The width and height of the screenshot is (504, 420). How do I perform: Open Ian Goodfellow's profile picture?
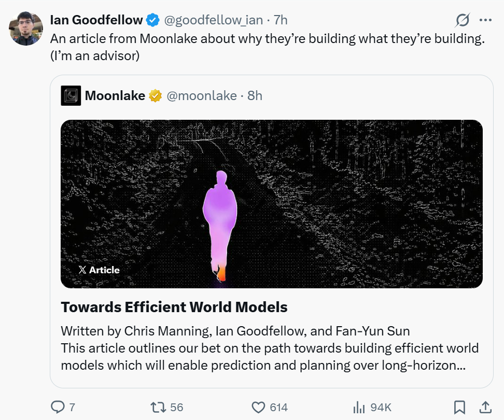coord(25,28)
